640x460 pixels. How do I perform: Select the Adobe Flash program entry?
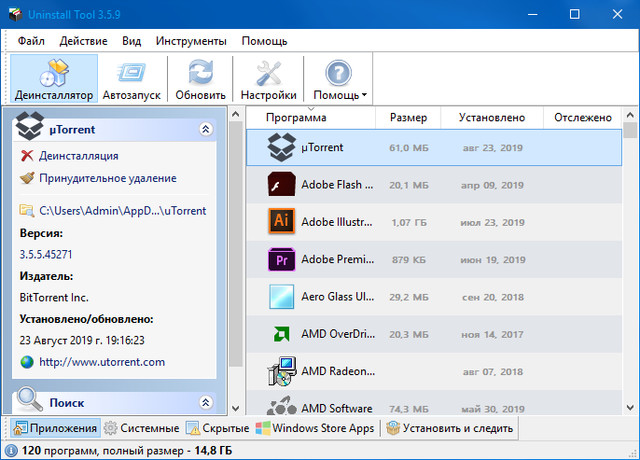[x=336, y=185]
